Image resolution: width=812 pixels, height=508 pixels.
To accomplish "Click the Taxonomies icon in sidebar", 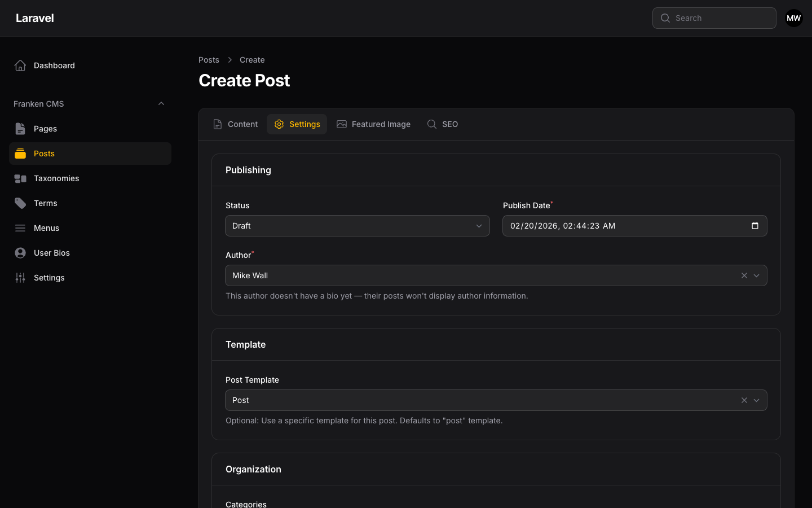I will (20, 178).
